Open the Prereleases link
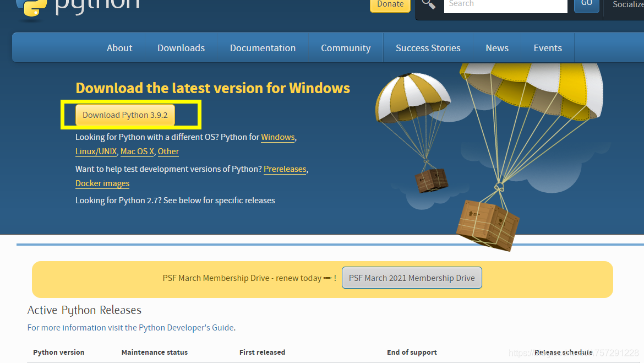The image size is (644, 363). click(285, 169)
